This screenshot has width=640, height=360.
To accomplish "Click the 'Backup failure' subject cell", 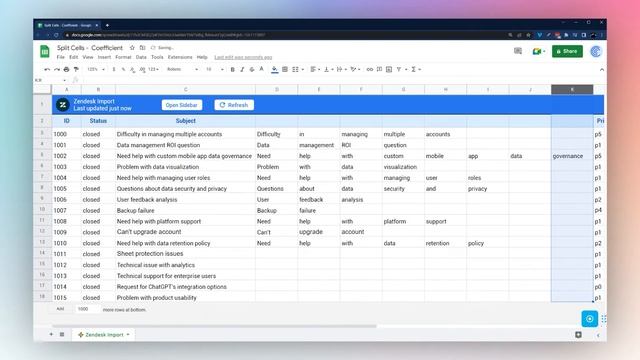I will [x=186, y=210].
